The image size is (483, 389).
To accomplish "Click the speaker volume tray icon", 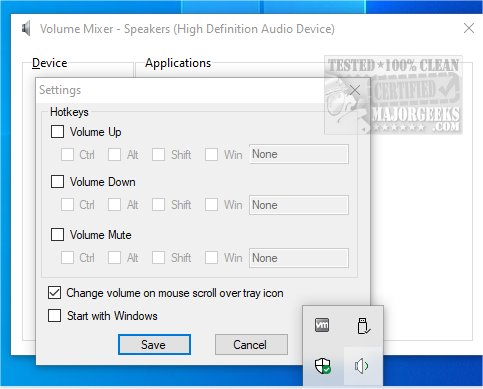I will tap(362, 366).
